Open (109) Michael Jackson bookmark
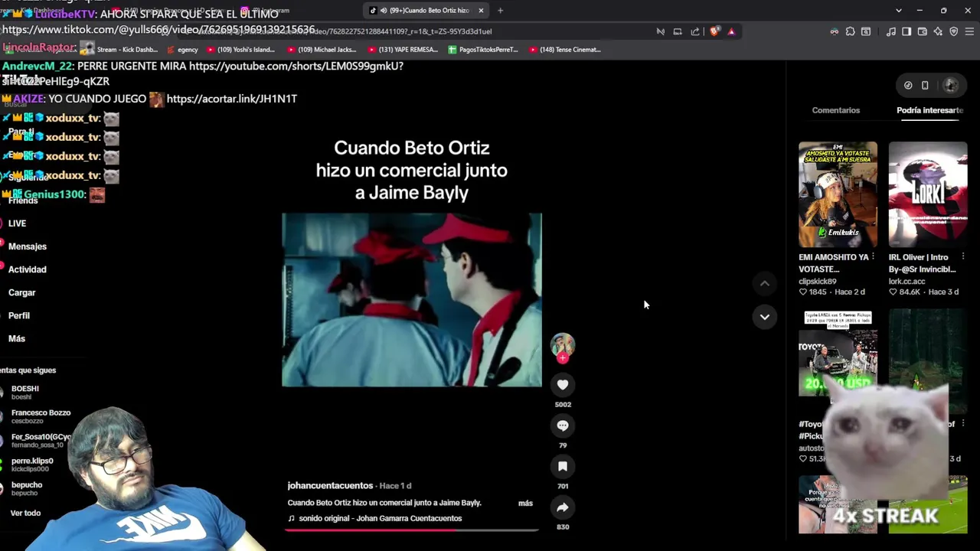The height and width of the screenshot is (551, 980). pyautogui.click(x=322, y=50)
